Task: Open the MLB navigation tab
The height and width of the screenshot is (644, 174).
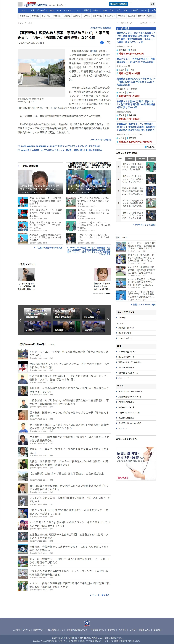Action: 59,10
